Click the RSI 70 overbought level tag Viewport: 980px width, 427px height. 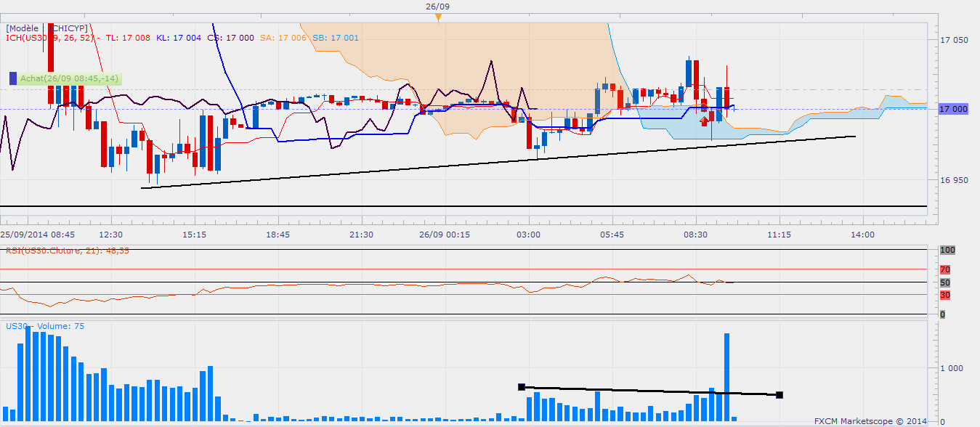tap(944, 269)
